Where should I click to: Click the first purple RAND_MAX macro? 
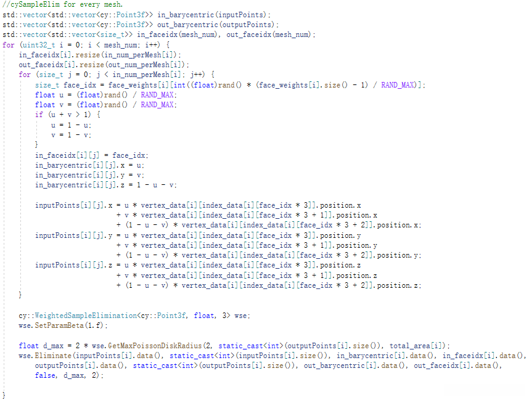398,85
